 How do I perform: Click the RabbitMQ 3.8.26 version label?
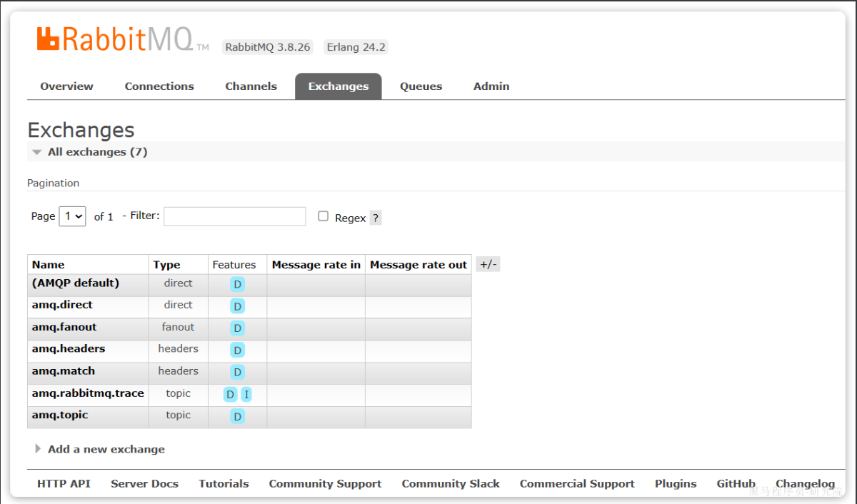coord(268,47)
